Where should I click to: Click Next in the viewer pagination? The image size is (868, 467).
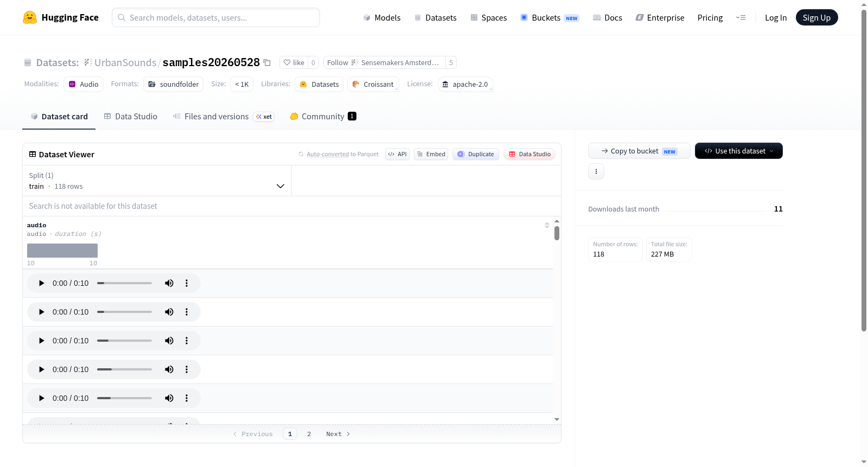[x=338, y=434]
